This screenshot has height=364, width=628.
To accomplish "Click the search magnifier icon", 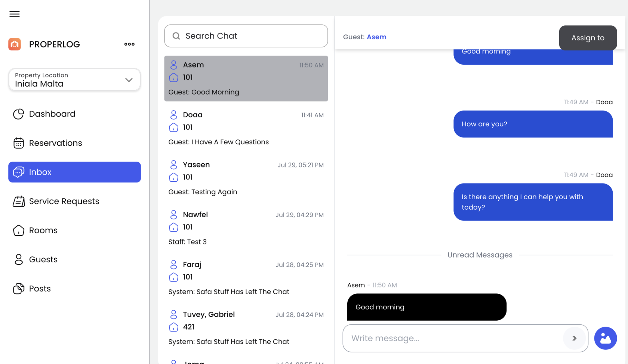I will pos(176,36).
